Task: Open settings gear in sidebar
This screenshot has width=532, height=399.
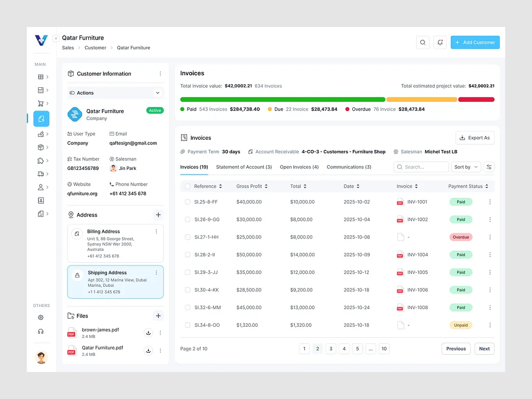Action: click(41, 317)
